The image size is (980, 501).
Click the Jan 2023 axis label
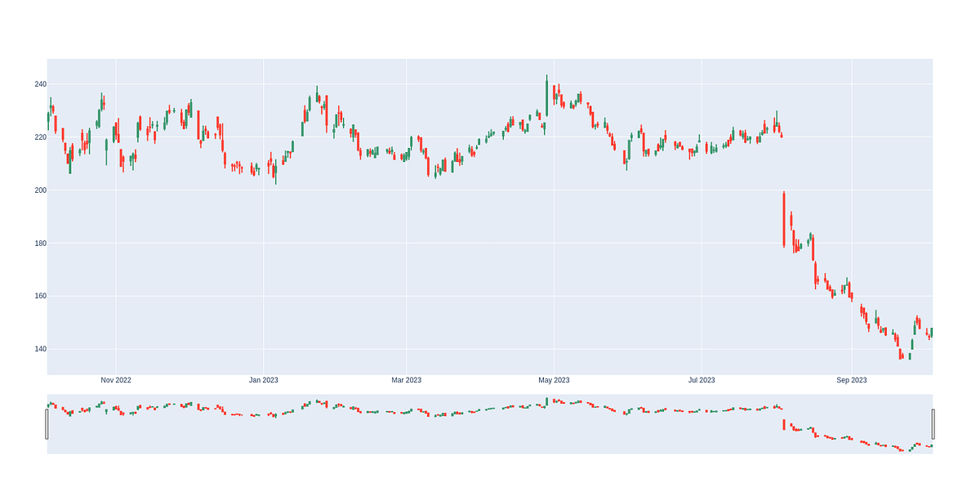pos(265,379)
